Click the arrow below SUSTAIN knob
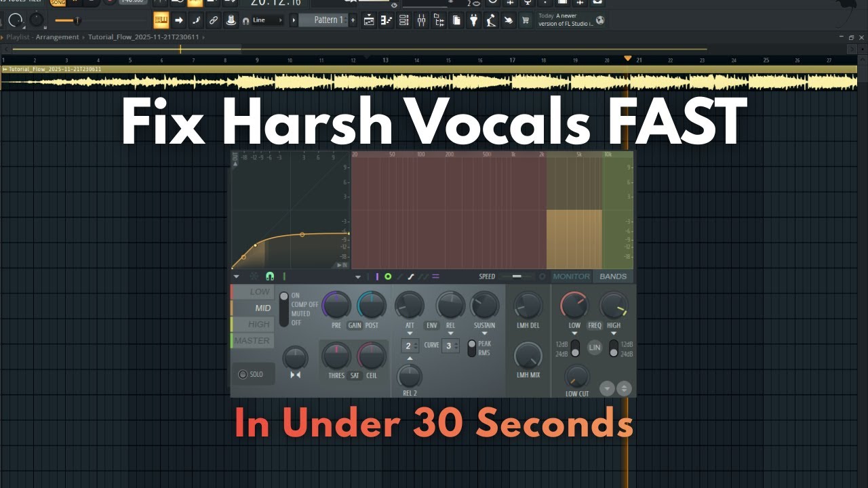Image resolution: width=868 pixels, height=488 pixels. pyautogui.click(x=485, y=333)
